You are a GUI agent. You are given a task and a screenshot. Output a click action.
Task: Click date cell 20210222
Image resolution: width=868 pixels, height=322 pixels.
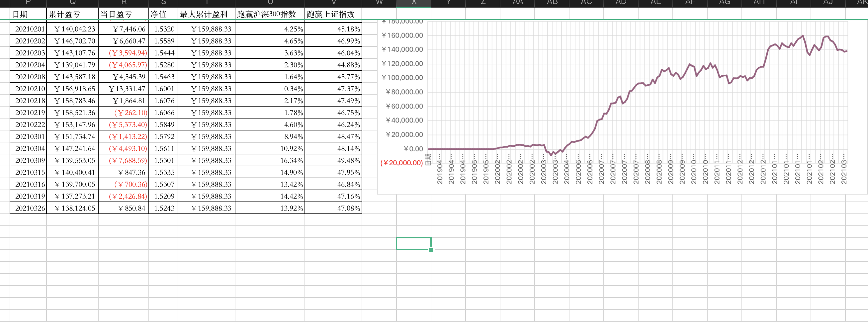(x=28, y=124)
